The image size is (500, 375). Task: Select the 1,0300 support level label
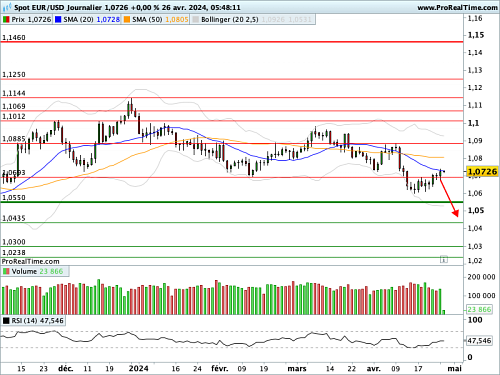[x=14, y=242]
